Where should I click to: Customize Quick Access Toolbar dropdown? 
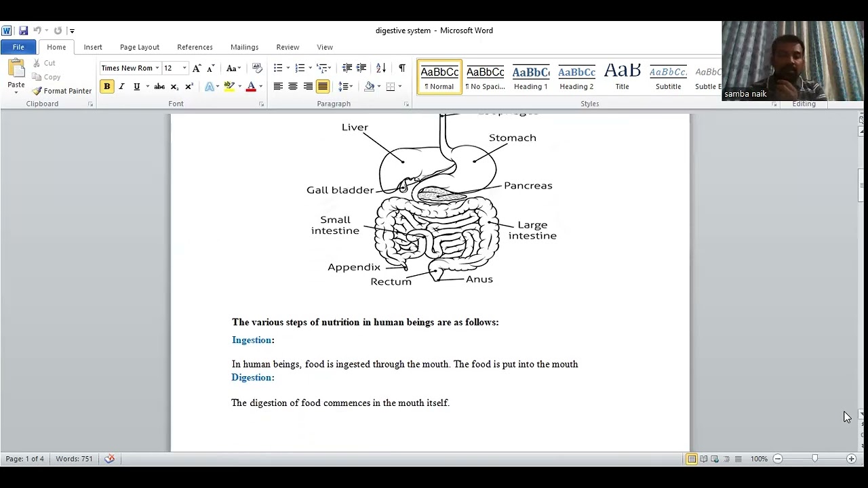click(x=72, y=30)
